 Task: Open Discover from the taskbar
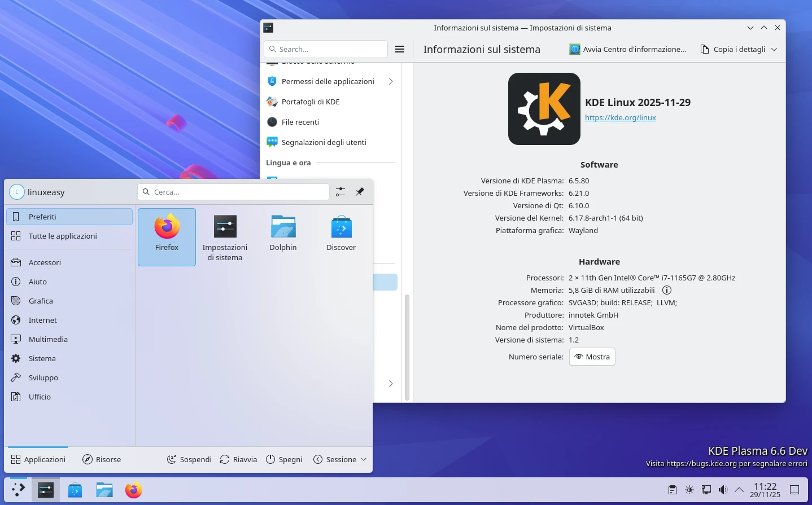pyautogui.click(x=75, y=490)
